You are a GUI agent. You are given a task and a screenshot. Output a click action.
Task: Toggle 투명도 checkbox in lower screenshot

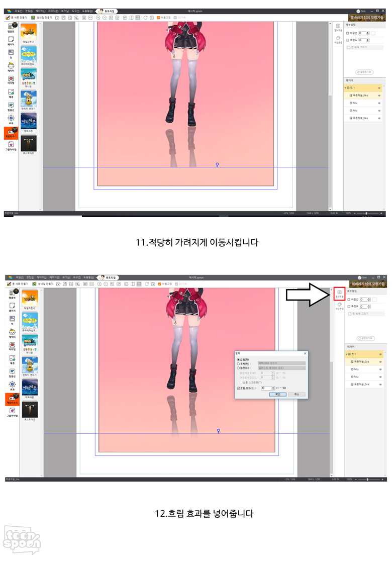tap(349, 307)
